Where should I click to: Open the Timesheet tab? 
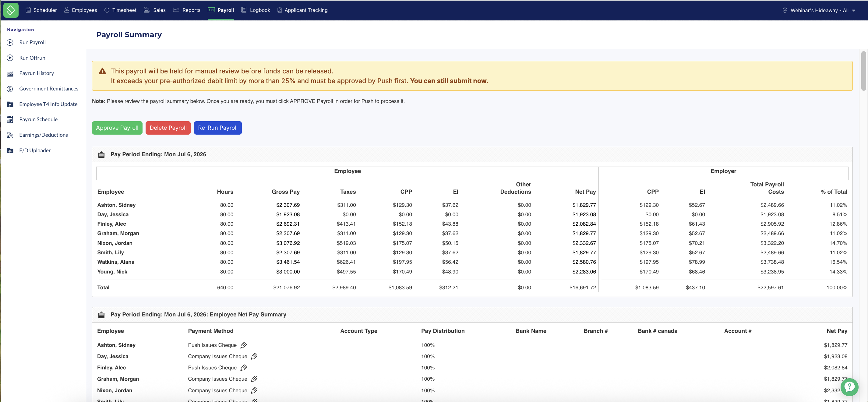pos(120,10)
